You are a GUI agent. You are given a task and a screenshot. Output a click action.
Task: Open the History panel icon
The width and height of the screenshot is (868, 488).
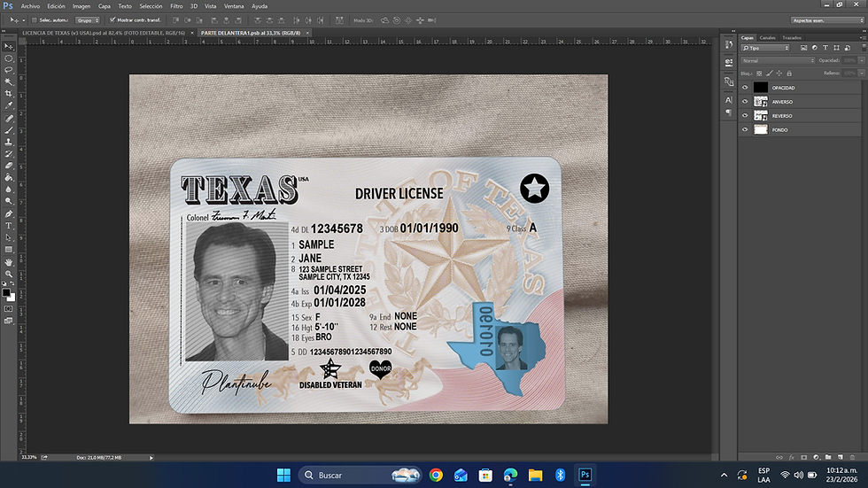point(728,44)
